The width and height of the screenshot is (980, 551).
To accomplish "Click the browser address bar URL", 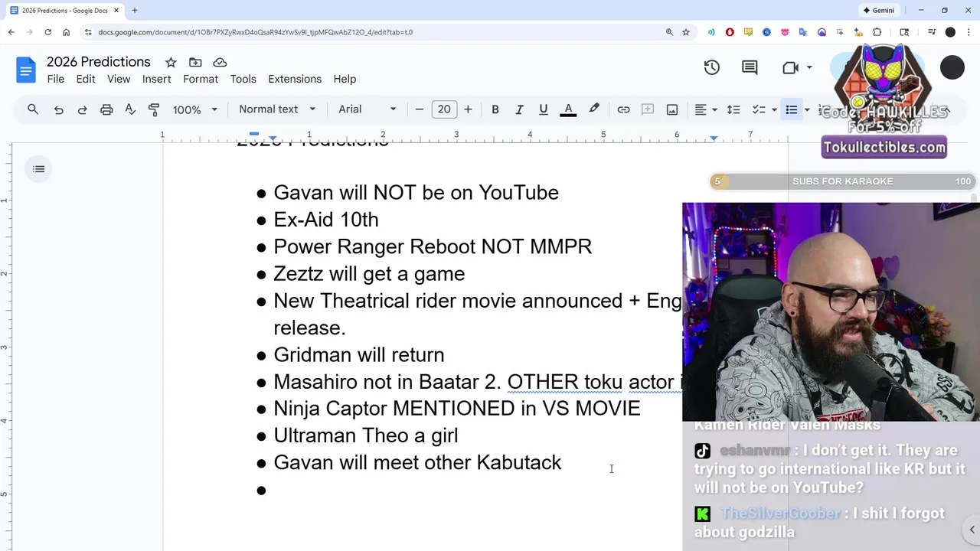I will (x=256, y=32).
